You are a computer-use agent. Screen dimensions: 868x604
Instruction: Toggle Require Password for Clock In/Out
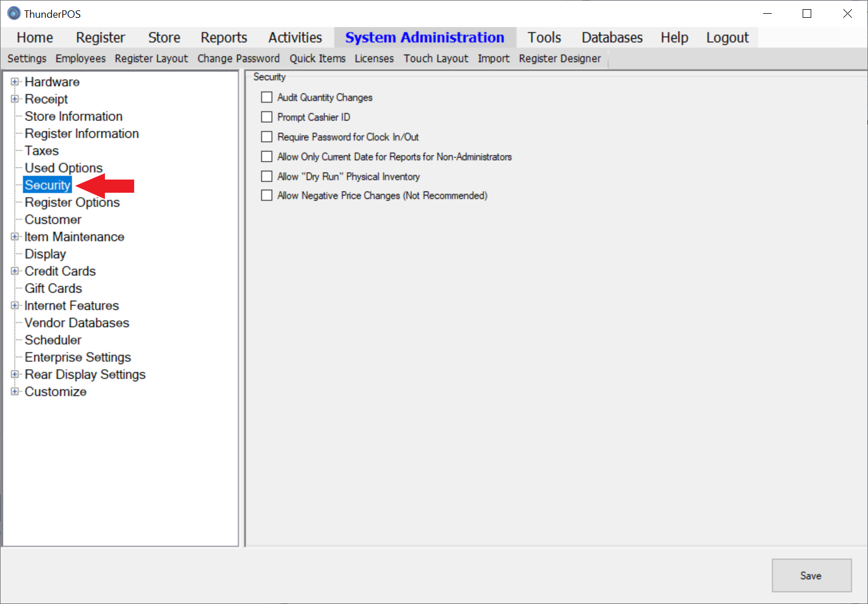[x=267, y=137]
